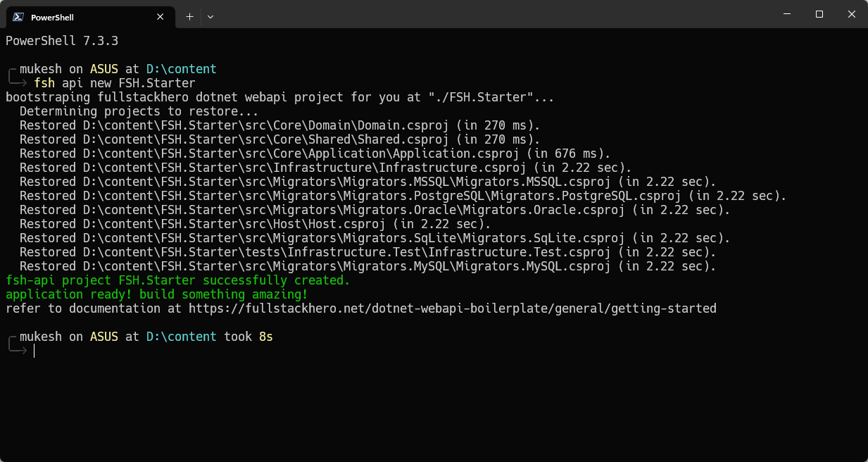Click the Host.csproj restored output line

255,224
